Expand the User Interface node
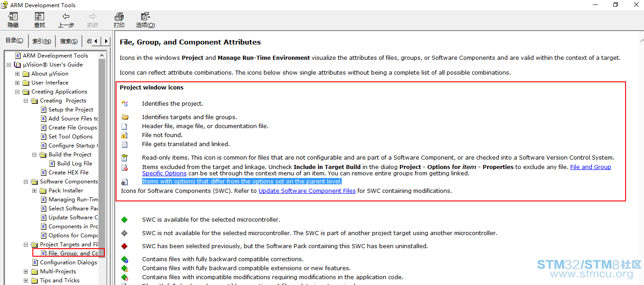The height and width of the screenshot is (285, 644). pos(18,83)
